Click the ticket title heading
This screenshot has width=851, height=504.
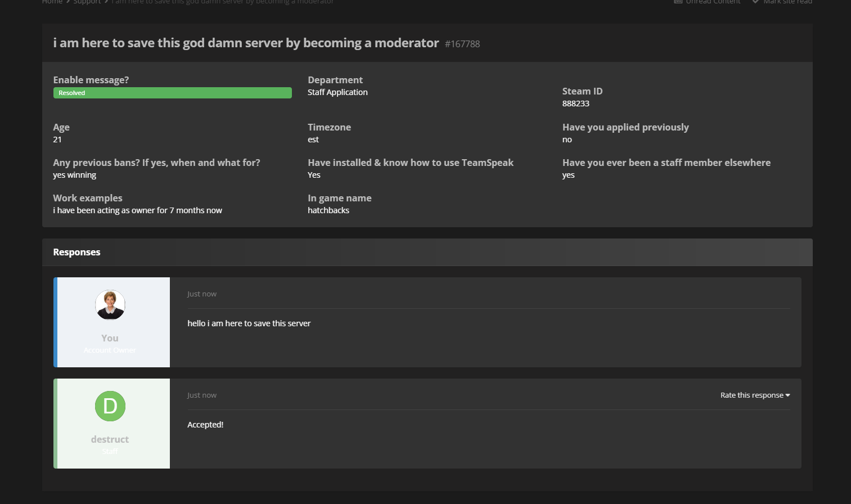coord(246,43)
